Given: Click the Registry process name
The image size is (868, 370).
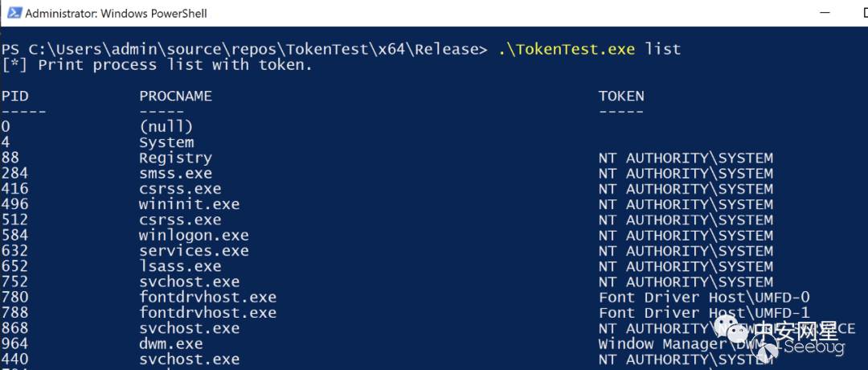Looking at the screenshot, I should point(175,158).
